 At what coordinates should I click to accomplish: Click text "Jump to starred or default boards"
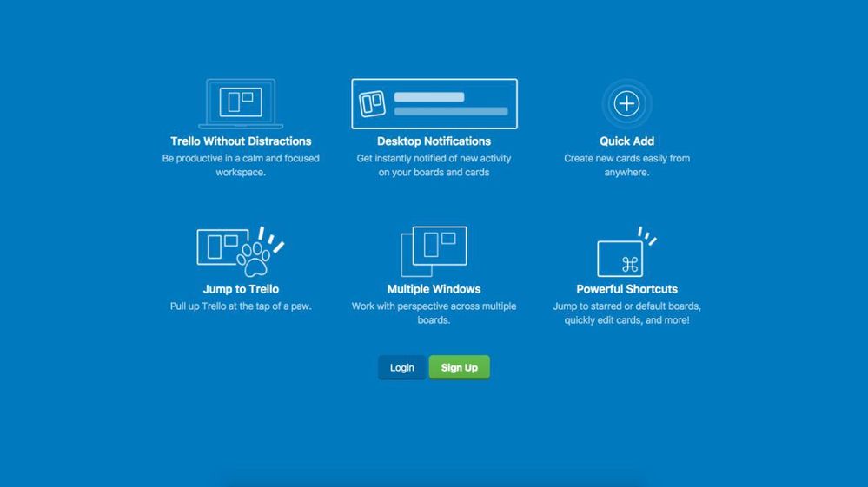click(x=626, y=306)
